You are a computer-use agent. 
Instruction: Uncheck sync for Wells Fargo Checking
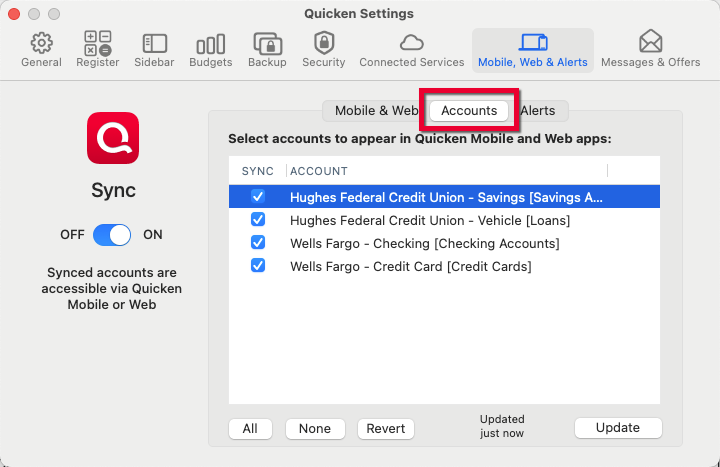pos(258,242)
